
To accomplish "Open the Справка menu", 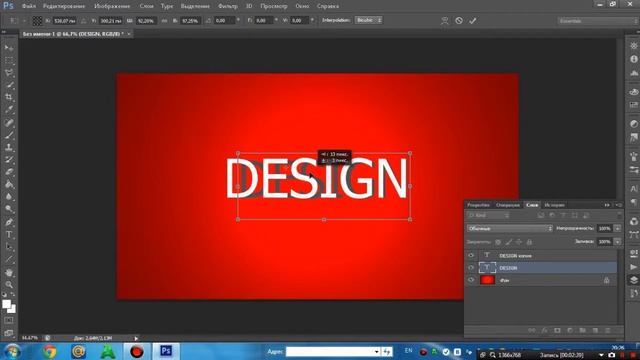I will click(328, 6).
